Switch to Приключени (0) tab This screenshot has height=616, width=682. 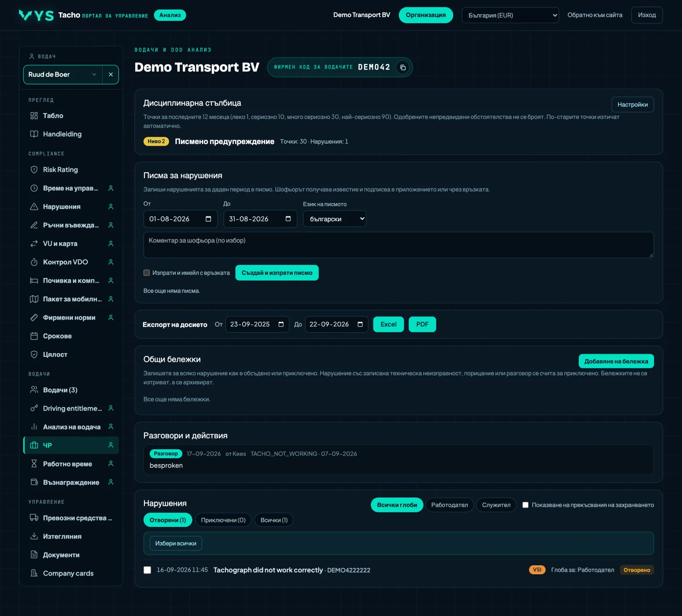coord(223,520)
